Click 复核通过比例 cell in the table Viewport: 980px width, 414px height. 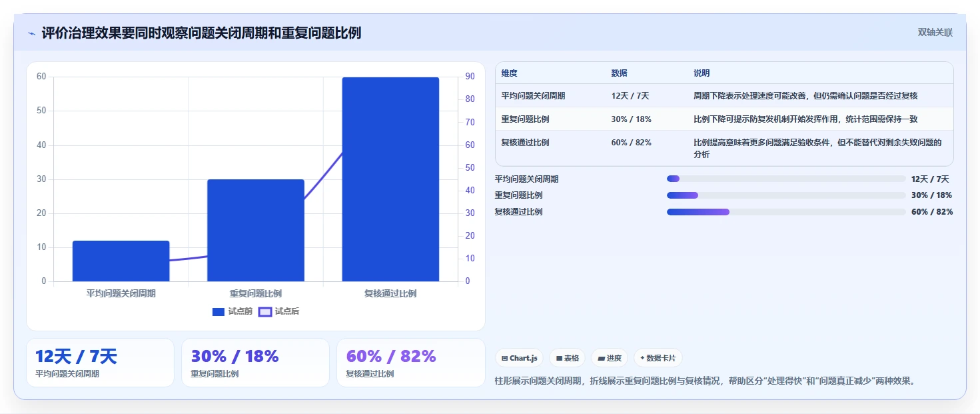point(526,143)
